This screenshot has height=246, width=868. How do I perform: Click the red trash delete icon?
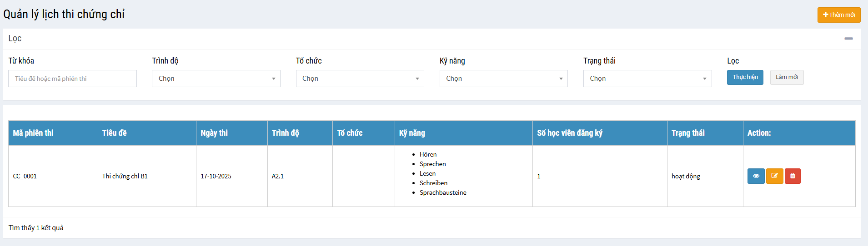pos(793,176)
